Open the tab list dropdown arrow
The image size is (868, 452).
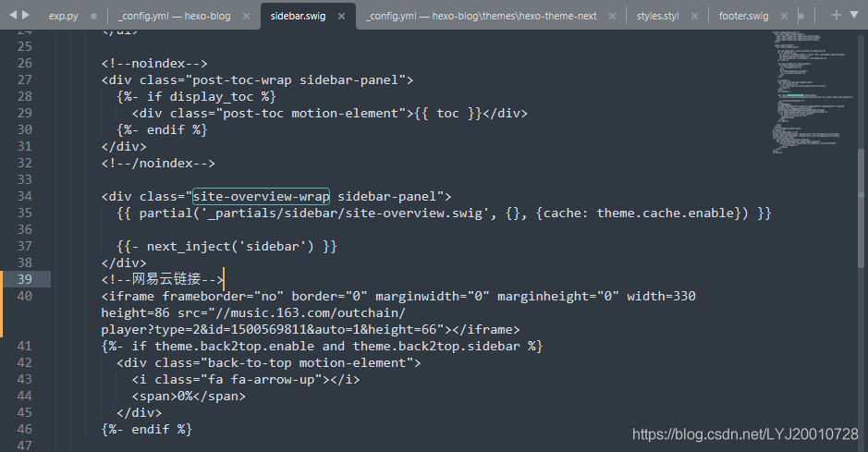click(854, 15)
